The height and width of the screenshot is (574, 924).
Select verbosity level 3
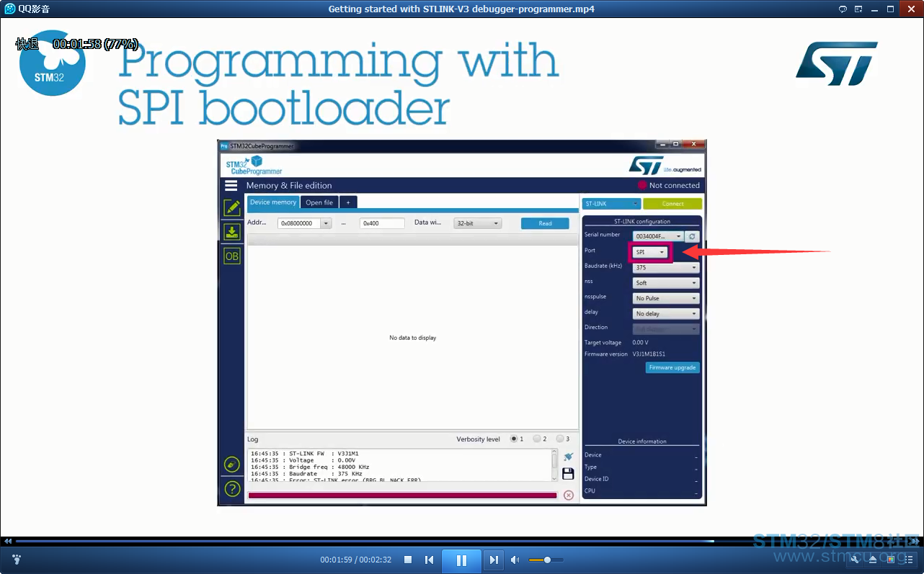pos(560,439)
